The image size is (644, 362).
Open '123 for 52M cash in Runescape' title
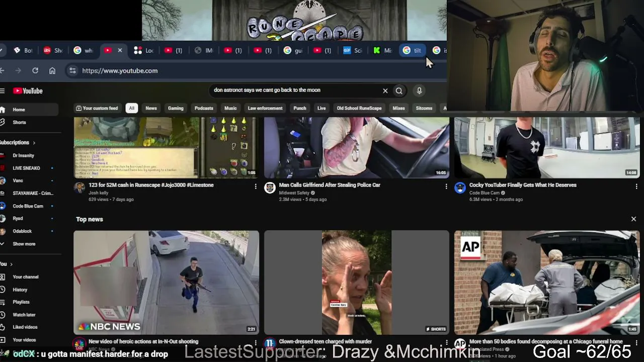point(151,185)
